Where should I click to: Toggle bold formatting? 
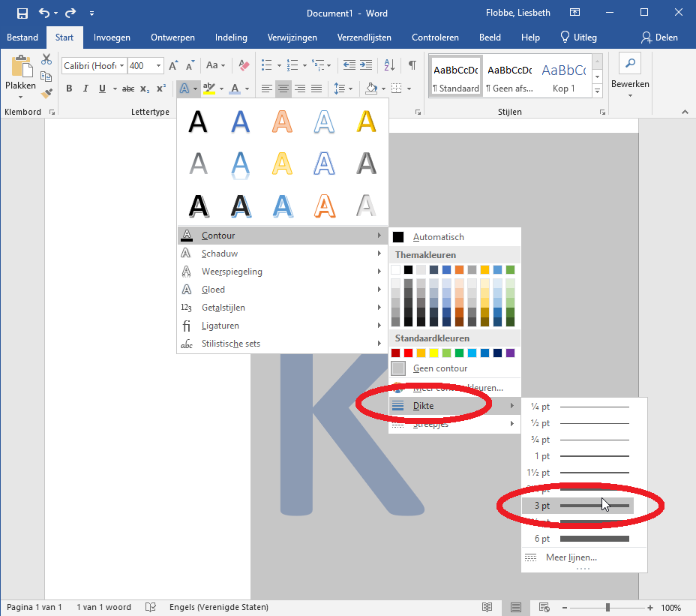pos(69,89)
